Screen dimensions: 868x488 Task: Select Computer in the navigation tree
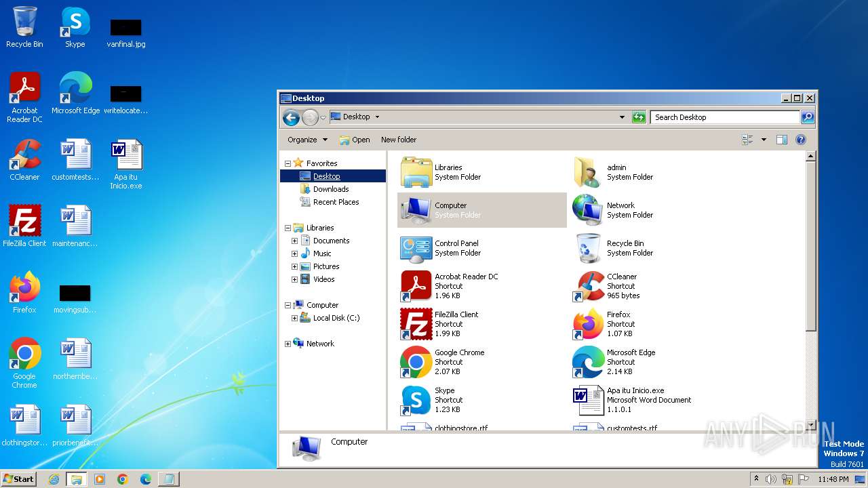pos(322,305)
